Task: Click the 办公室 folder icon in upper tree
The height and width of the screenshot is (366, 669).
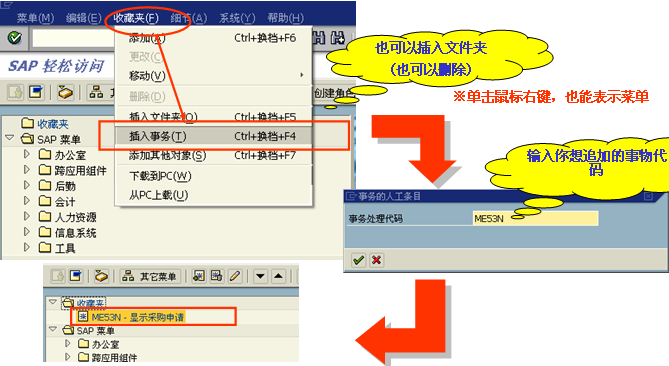Action: click(45, 154)
